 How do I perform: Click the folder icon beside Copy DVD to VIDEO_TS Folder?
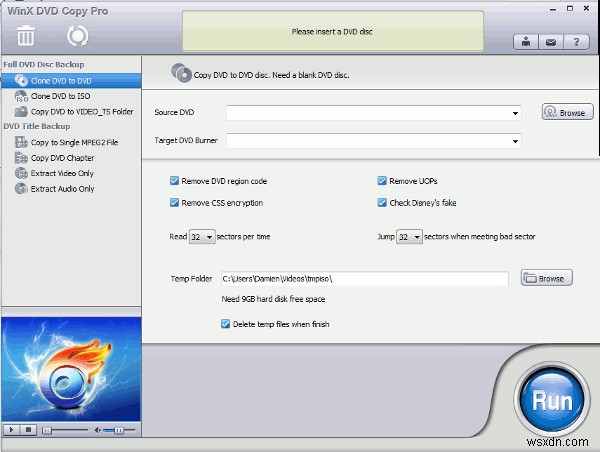21,111
